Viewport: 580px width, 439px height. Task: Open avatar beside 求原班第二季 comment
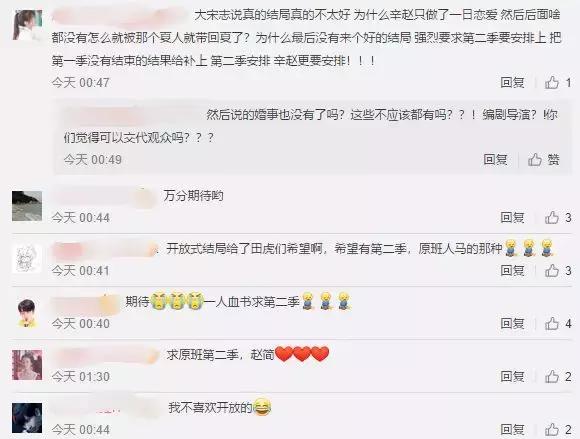click(x=27, y=365)
